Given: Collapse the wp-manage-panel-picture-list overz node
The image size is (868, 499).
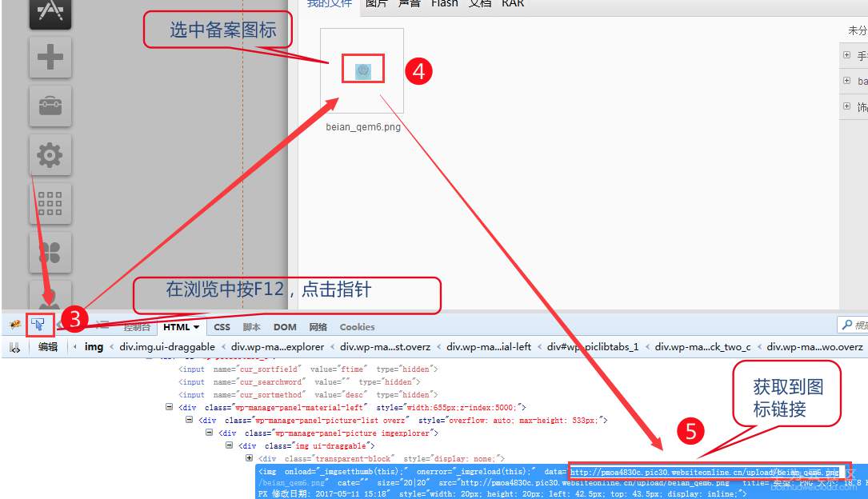Looking at the screenshot, I should pos(189,419).
